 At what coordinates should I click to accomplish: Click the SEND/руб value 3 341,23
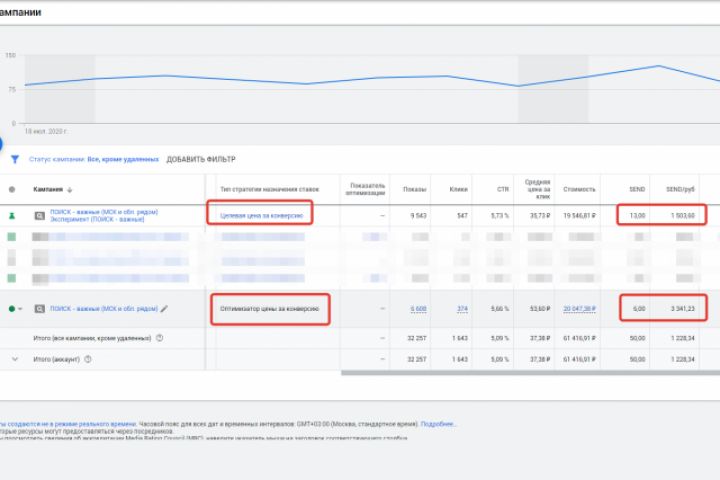point(683,309)
